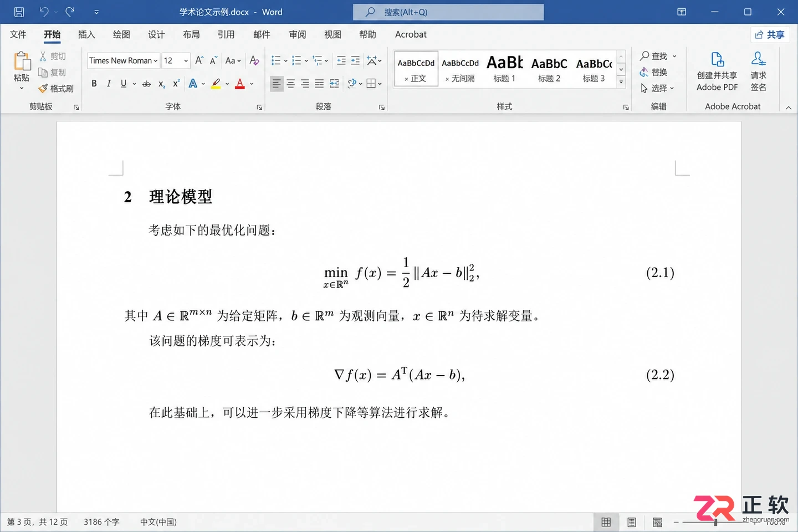798x532 pixels.
Task: Expand the bullet list dropdown arrow
Action: (285, 61)
